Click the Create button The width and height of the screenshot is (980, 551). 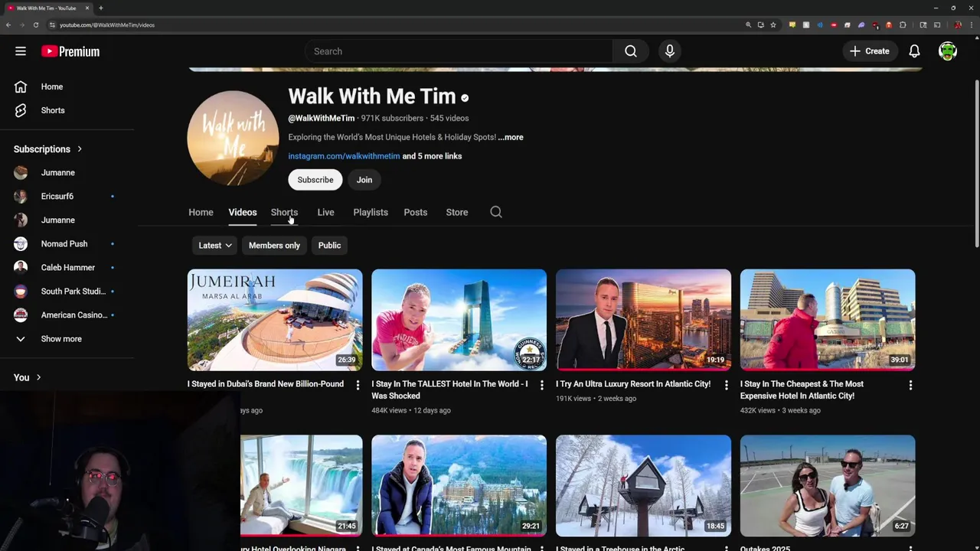(870, 51)
